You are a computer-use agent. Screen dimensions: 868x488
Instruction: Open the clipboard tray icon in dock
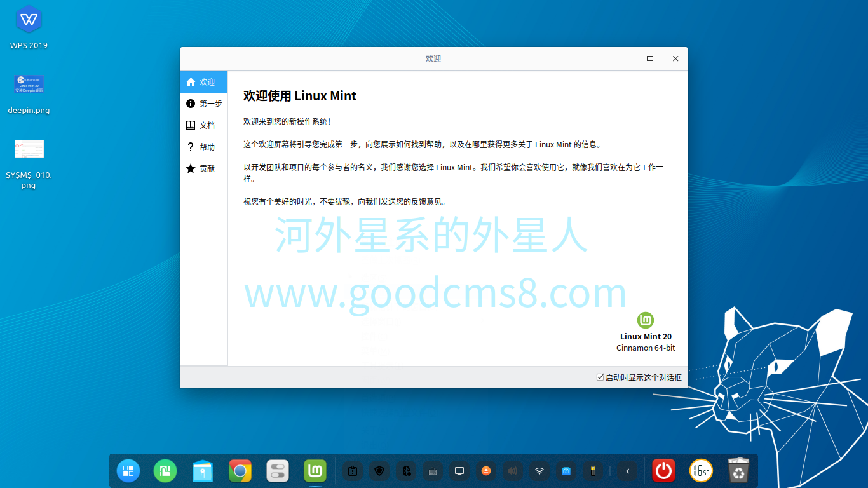[352, 471]
